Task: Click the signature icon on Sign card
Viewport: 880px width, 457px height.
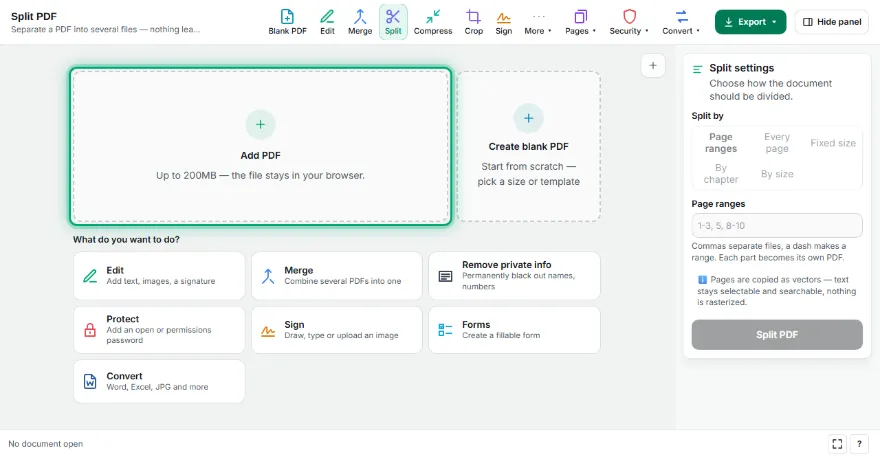Action: [x=268, y=331]
